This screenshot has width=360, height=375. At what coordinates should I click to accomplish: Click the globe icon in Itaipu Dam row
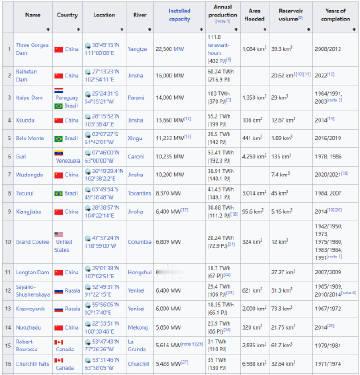(88, 94)
